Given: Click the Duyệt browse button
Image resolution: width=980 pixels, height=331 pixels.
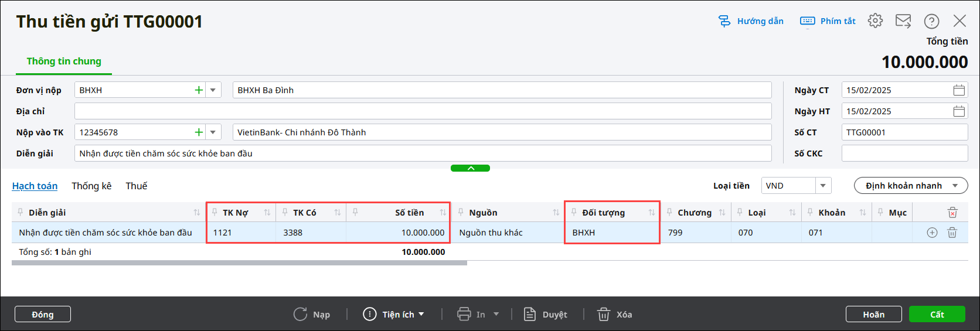Looking at the screenshot, I should point(545,314).
